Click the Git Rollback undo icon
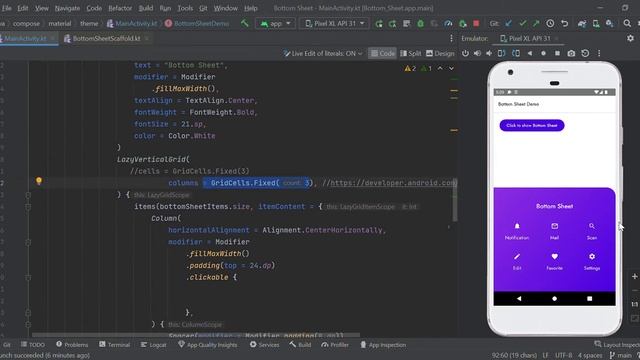640x360 pixels. coord(564,24)
